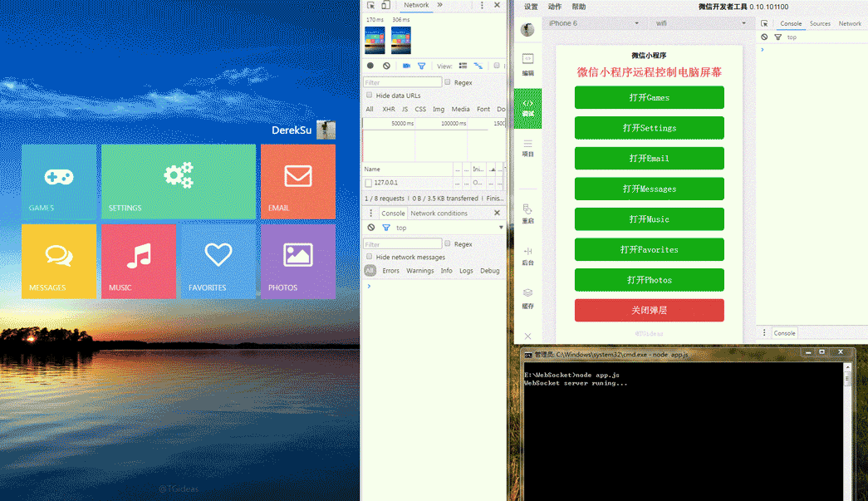Open the Settings gear tile
868x501 pixels.
178,181
